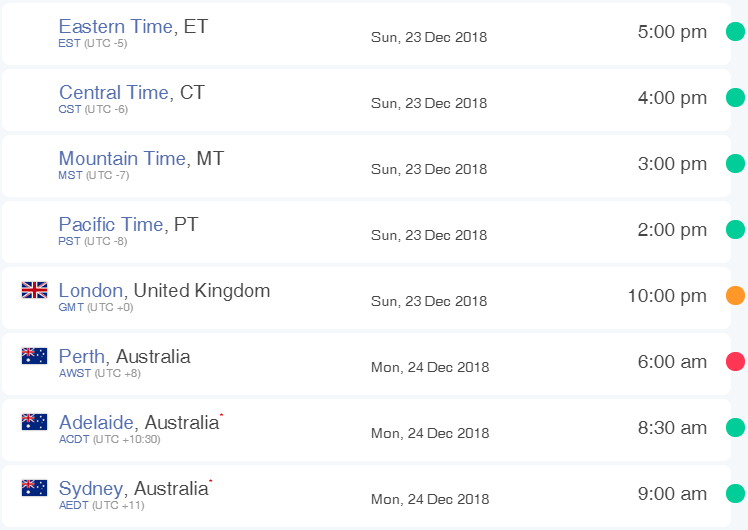
Task: Click the Australian flag next to Perth
Action: pos(34,356)
